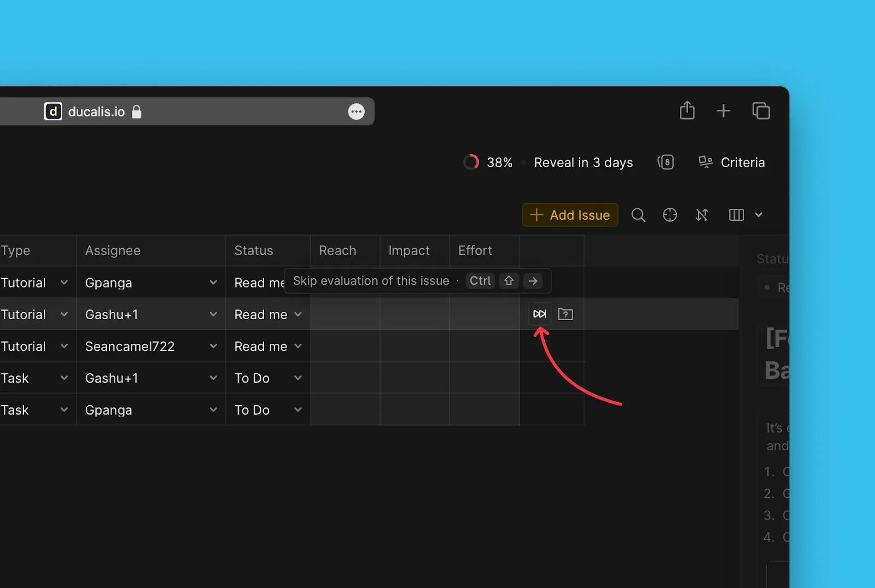Click the browser share icon
The height and width of the screenshot is (588, 875).
coord(687,111)
